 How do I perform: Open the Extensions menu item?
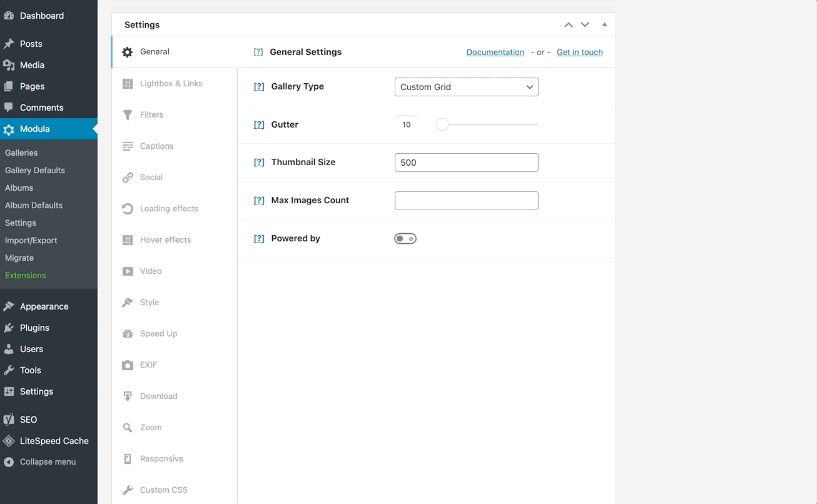coord(25,275)
